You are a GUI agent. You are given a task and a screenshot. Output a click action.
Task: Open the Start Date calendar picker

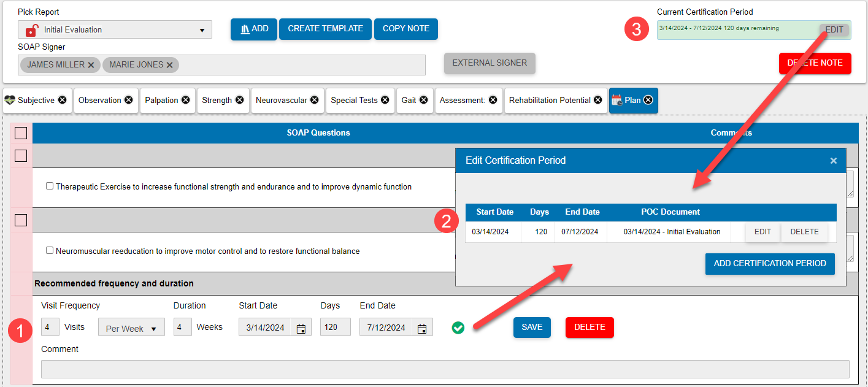(301, 327)
